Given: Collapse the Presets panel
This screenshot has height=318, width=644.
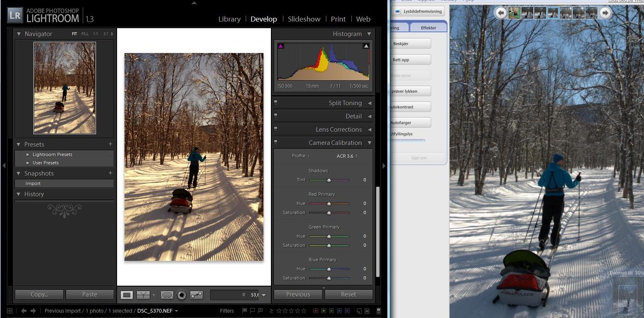Looking at the screenshot, I should pyautogui.click(x=19, y=145).
